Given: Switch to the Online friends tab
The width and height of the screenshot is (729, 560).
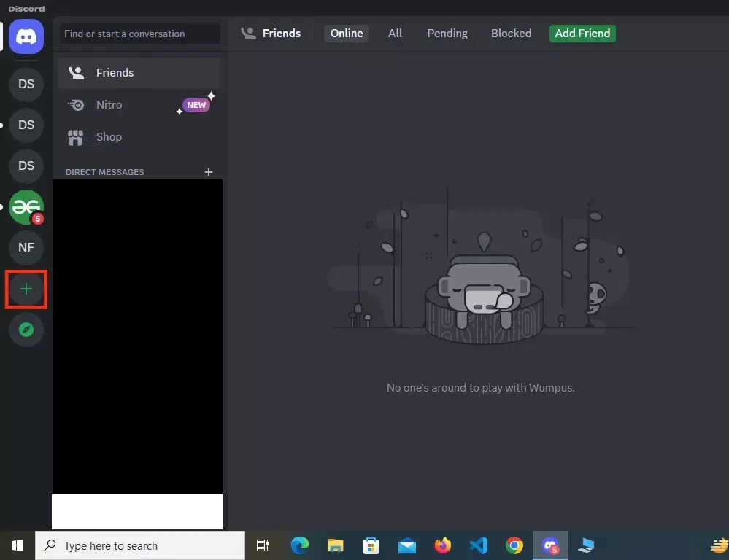Looking at the screenshot, I should pos(347,34).
